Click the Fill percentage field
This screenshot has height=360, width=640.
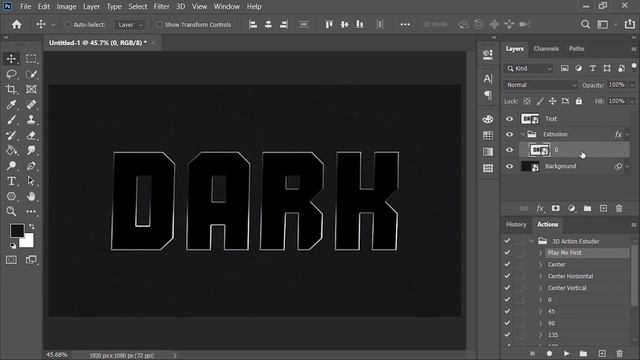pyautogui.click(x=616, y=101)
